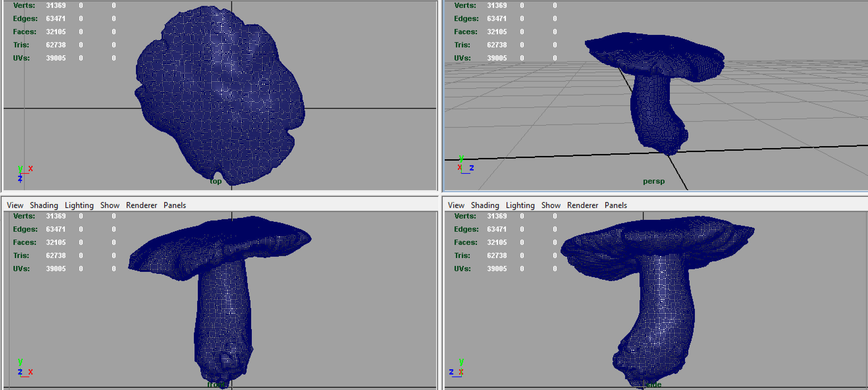Click the 'Tris:' label in the top viewport

pos(21,45)
